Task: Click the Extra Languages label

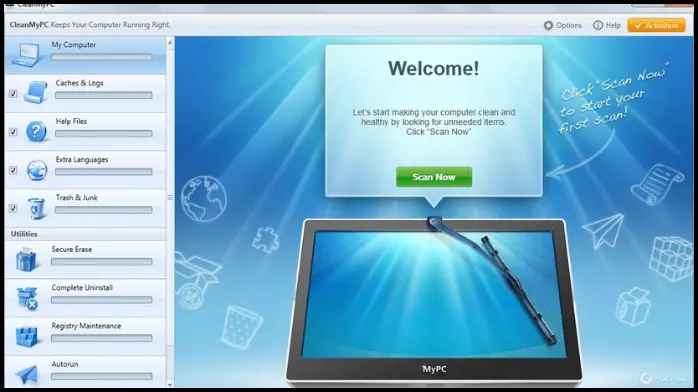Action: pyautogui.click(x=82, y=159)
